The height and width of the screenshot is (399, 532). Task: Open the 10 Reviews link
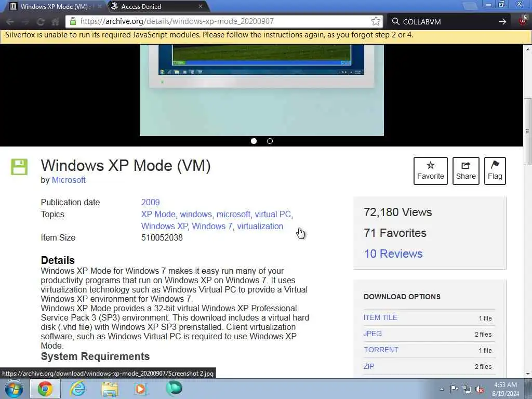pos(393,254)
